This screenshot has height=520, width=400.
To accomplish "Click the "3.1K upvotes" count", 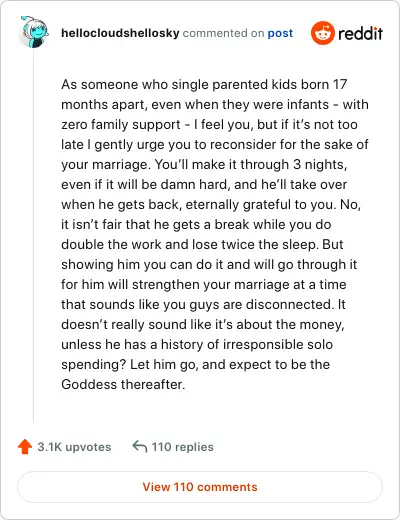I will 74,447.
